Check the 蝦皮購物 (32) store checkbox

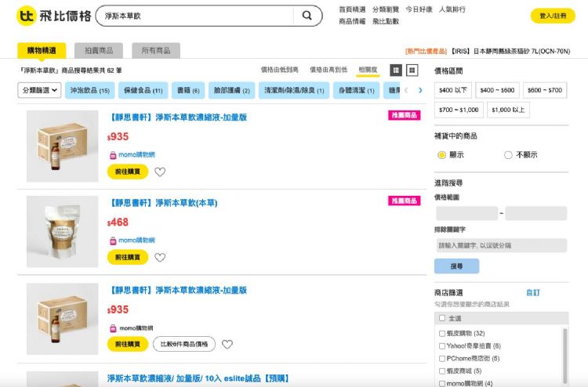point(442,334)
